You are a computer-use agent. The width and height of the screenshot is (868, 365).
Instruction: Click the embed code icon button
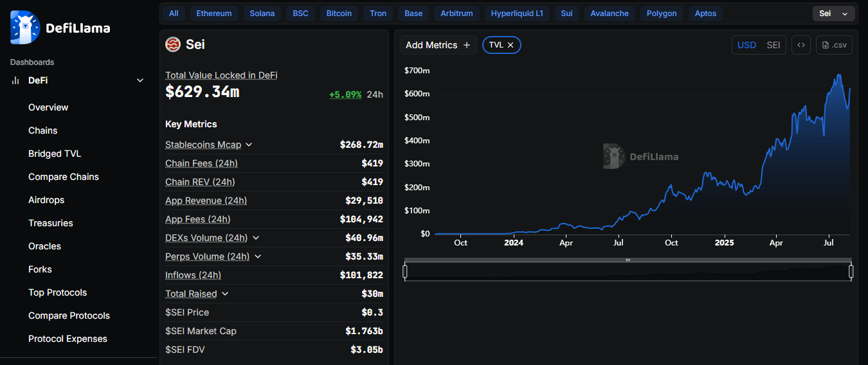[801, 45]
